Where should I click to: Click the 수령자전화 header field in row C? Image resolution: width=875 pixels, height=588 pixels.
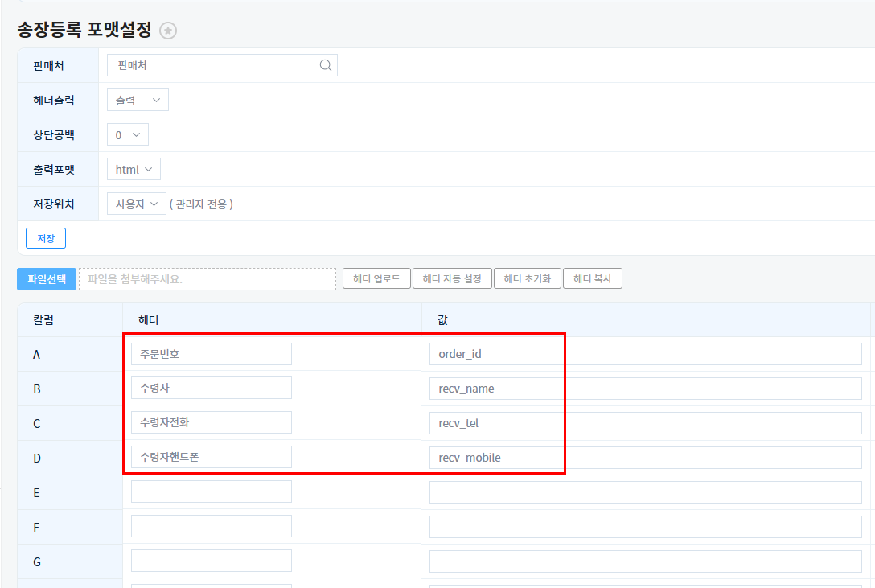click(211, 423)
